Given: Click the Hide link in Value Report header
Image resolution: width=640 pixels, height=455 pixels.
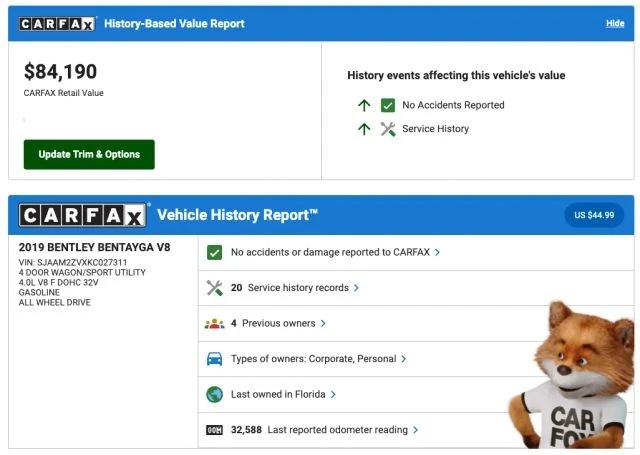Looking at the screenshot, I should 615,23.
